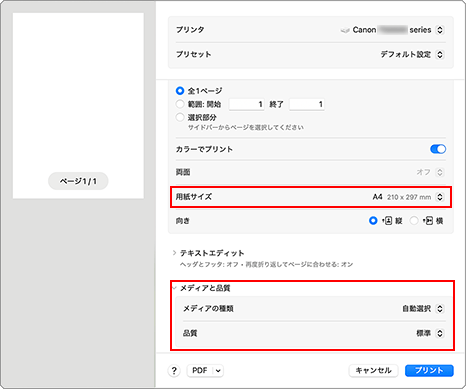The height and width of the screenshot is (389, 466).
Task: Open the 両面 duplex dropdown
Action: point(440,172)
